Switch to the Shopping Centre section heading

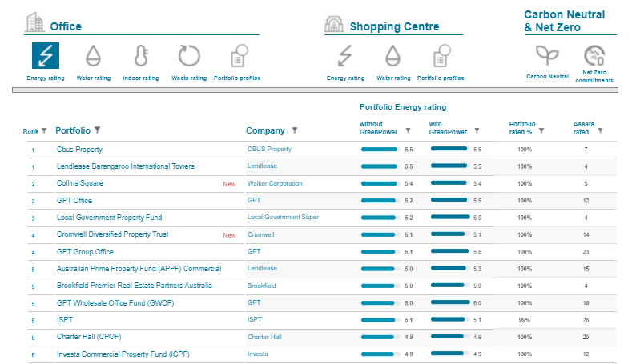(x=393, y=26)
